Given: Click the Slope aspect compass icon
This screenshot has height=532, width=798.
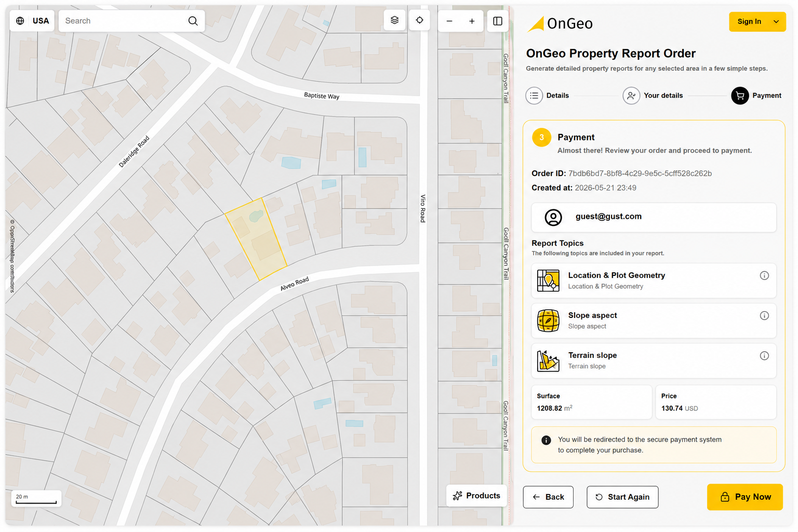Looking at the screenshot, I should [x=548, y=321].
